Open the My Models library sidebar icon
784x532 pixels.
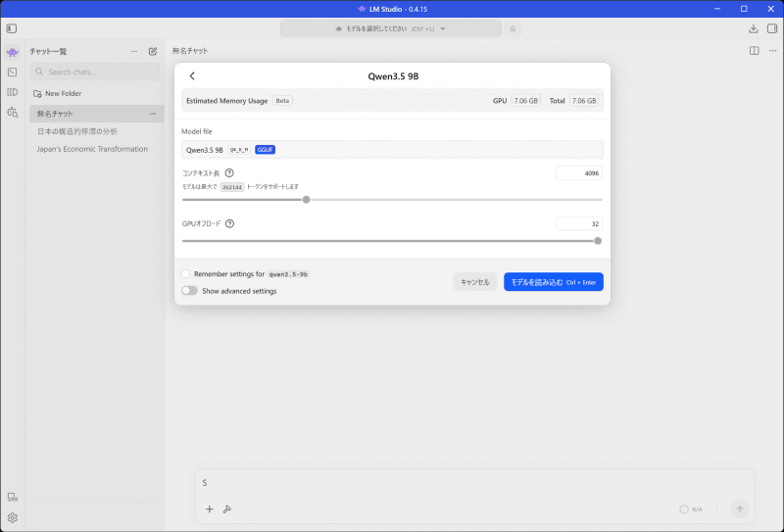(13, 92)
